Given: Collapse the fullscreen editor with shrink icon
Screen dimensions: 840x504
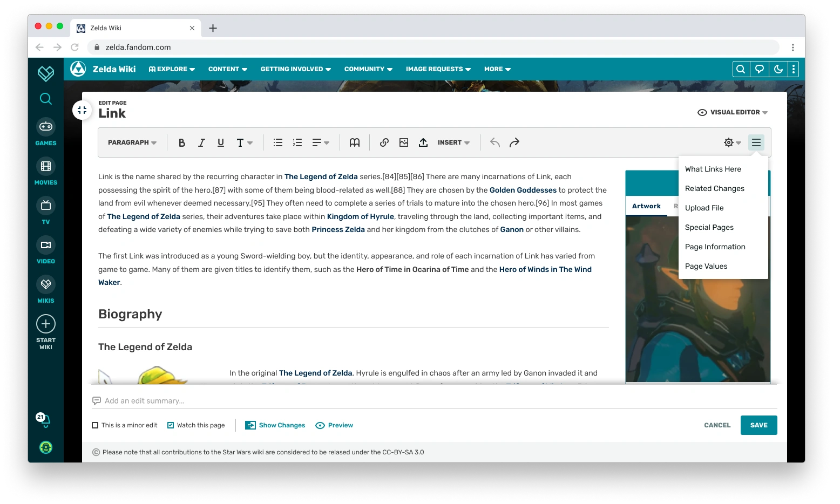Looking at the screenshot, I should pos(82,110).
